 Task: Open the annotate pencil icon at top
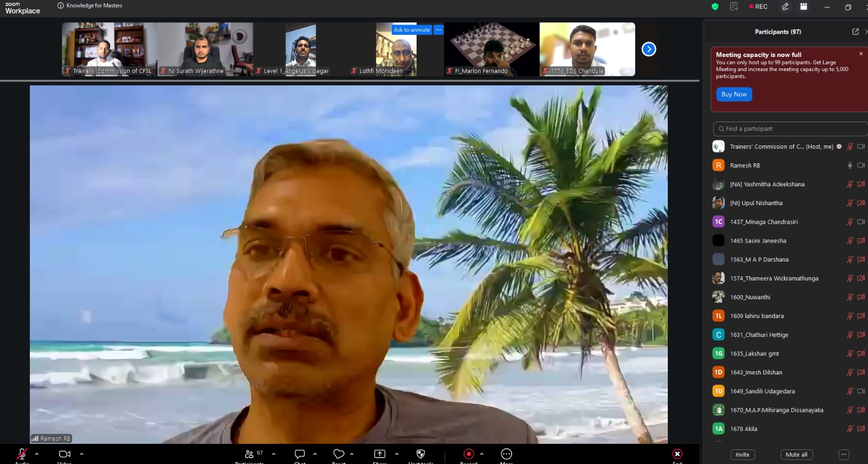tap(785, 7)
